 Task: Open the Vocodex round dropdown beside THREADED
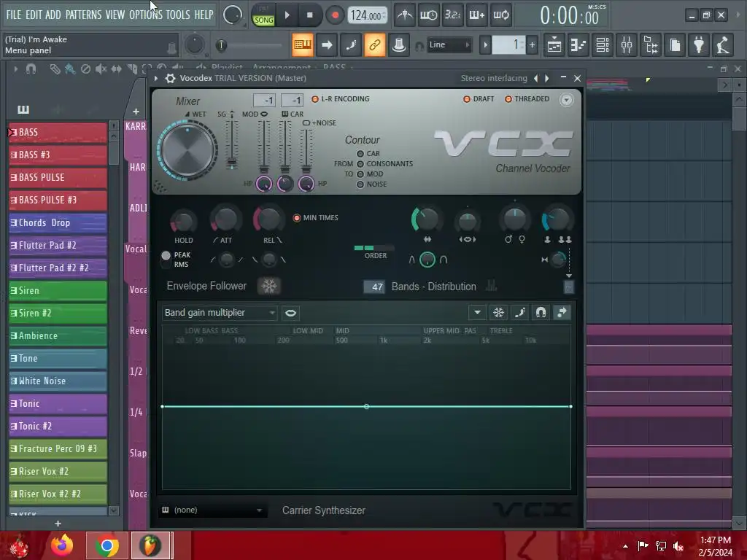(x=566, y=100)
